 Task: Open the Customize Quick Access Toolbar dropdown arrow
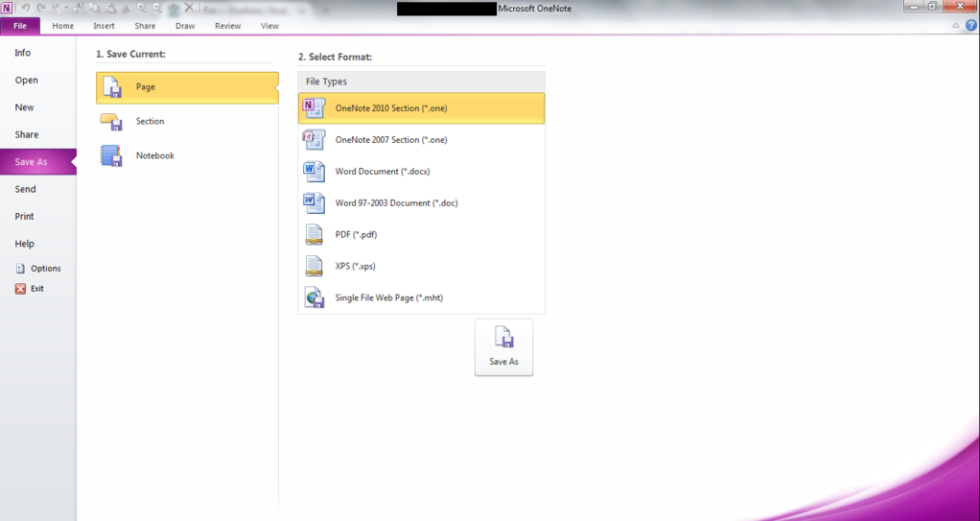(x=204, y=8)
